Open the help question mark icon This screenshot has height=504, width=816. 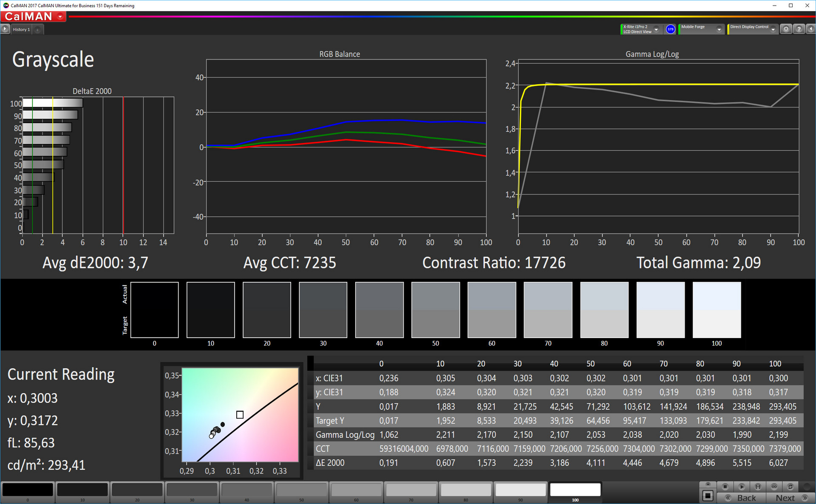point(799,29)
